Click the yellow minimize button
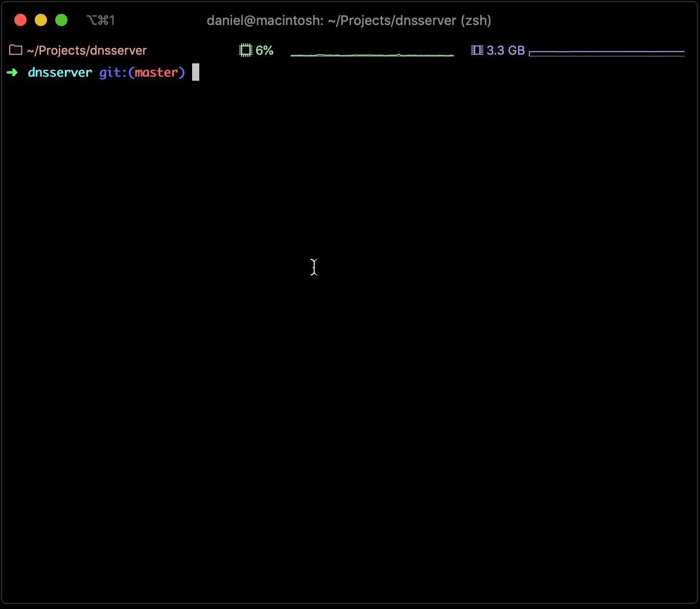This screenshot has width=700, height=609. pos(41,19)
